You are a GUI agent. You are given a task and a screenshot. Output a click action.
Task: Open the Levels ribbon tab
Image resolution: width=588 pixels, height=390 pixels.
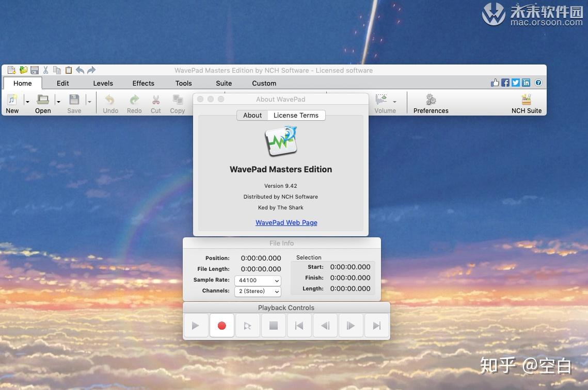(103, 83)
